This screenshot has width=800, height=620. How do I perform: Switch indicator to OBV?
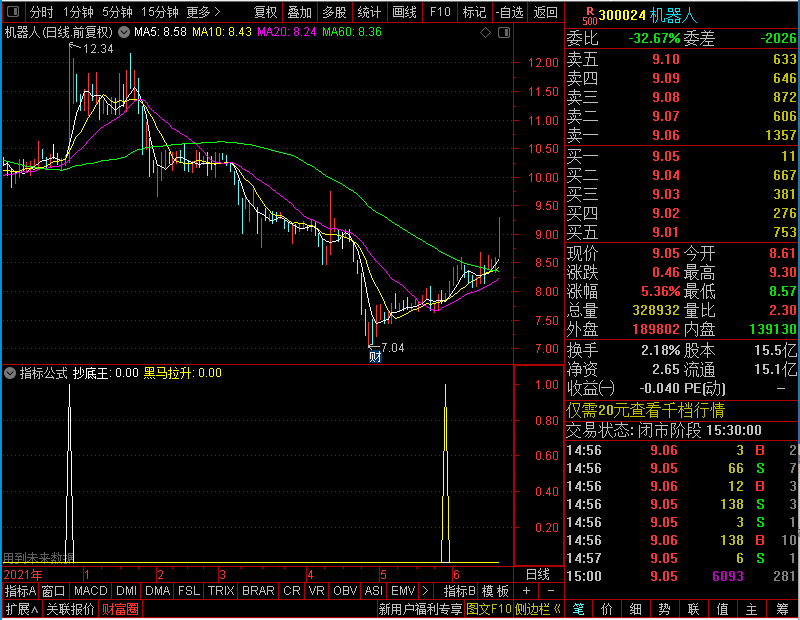click(x=345, y=591)
